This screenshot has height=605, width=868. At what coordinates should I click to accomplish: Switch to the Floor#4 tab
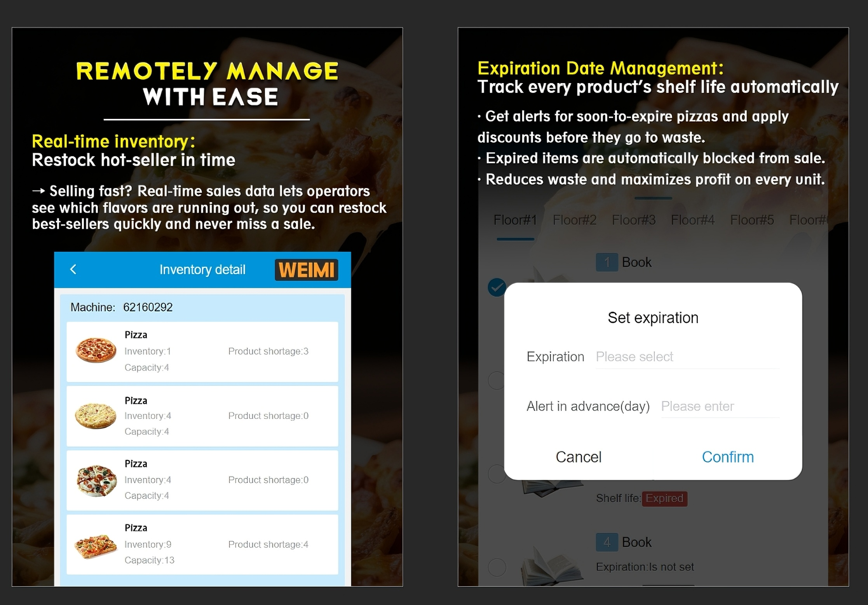[x=693, y=220]
